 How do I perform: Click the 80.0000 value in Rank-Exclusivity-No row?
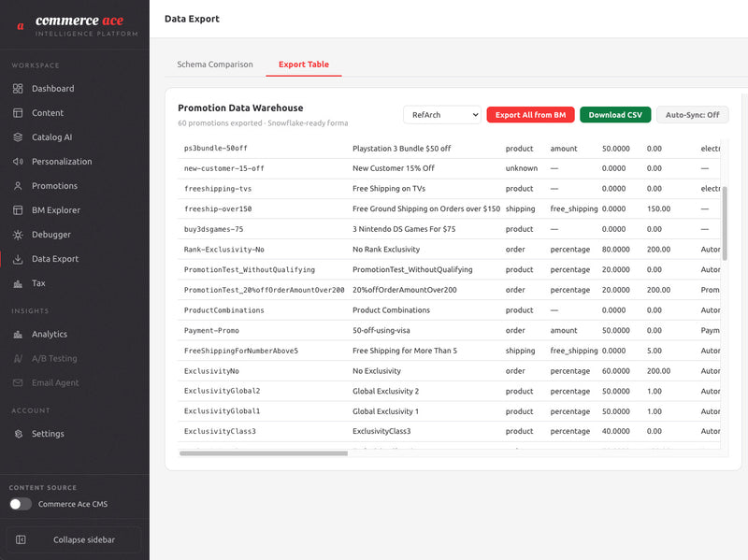[x=616, y=249]
